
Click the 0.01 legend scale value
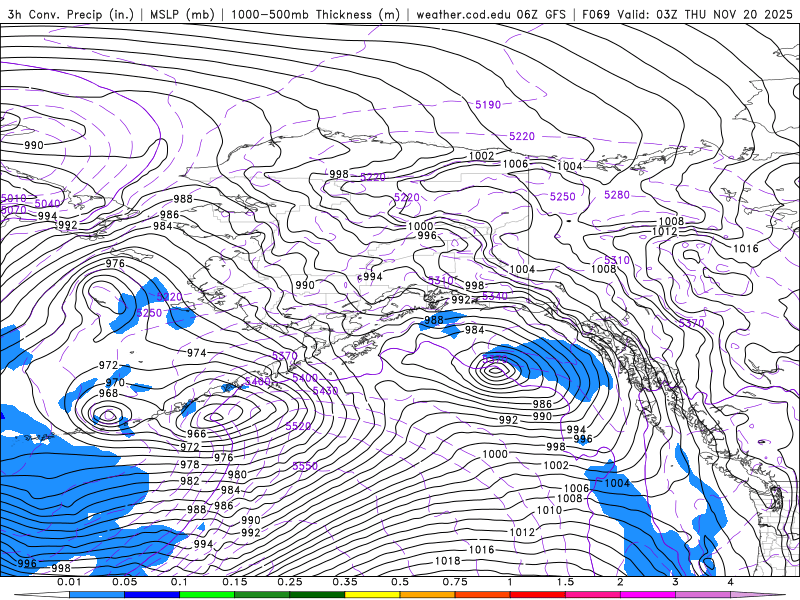(69, 582)
